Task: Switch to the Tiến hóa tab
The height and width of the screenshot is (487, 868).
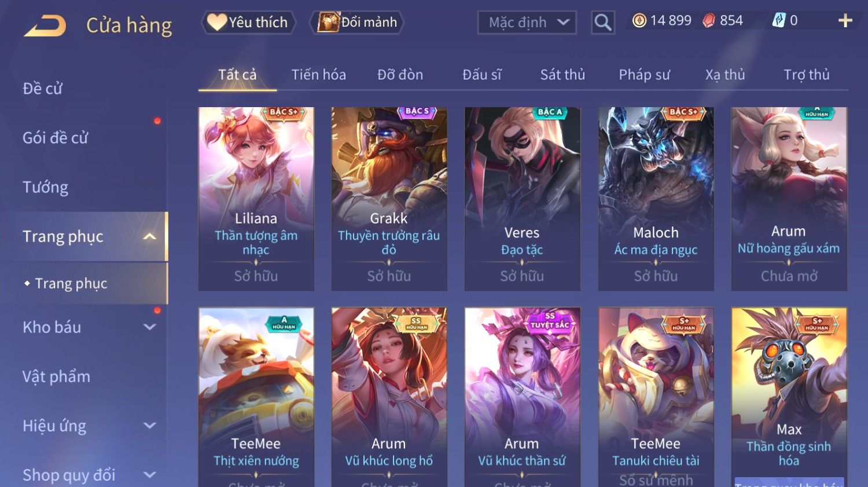Action: (318, 75)
